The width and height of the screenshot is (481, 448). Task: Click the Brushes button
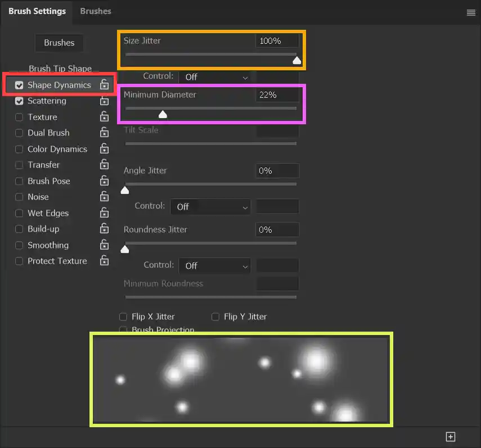click(59, 43)
